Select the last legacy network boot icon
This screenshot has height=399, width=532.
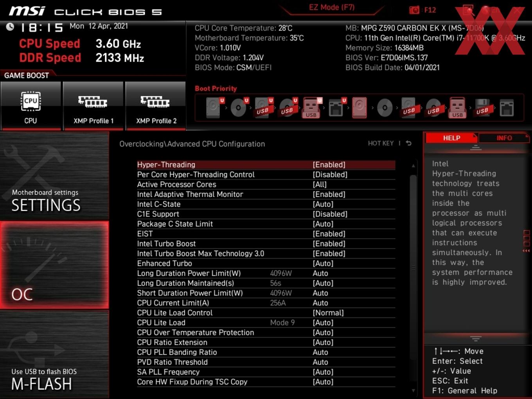click(x=507, y=108)
